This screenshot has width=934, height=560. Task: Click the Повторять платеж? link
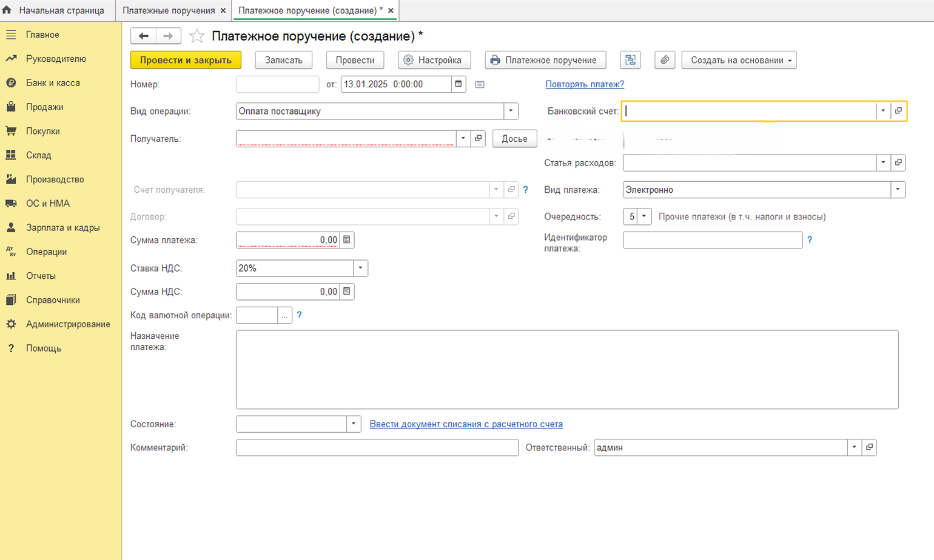pyautogui.click(x=584, y=84)
